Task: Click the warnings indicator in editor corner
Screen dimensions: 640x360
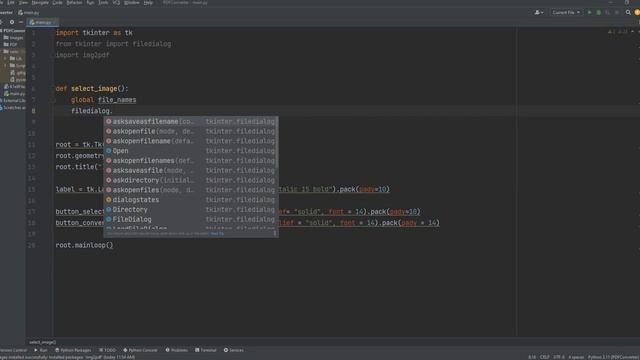Action: pyautogui.click(x=618, y=31)
